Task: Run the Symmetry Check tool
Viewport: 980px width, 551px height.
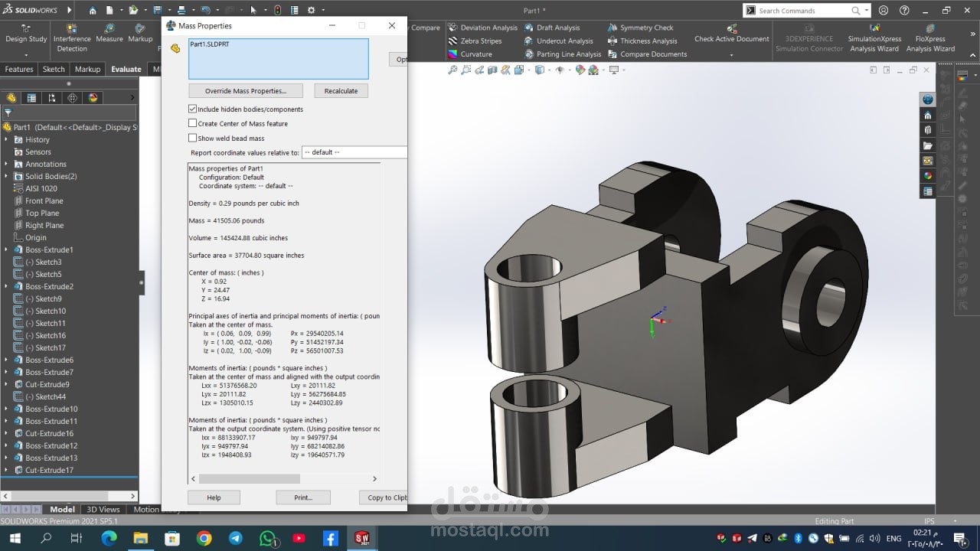Action: (x=646, y=28)
